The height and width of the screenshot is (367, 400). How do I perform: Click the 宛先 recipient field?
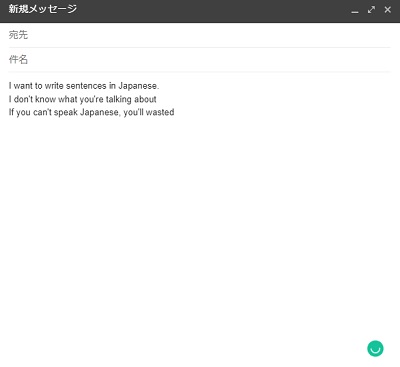pyautogui.click(x=199, y=35)
